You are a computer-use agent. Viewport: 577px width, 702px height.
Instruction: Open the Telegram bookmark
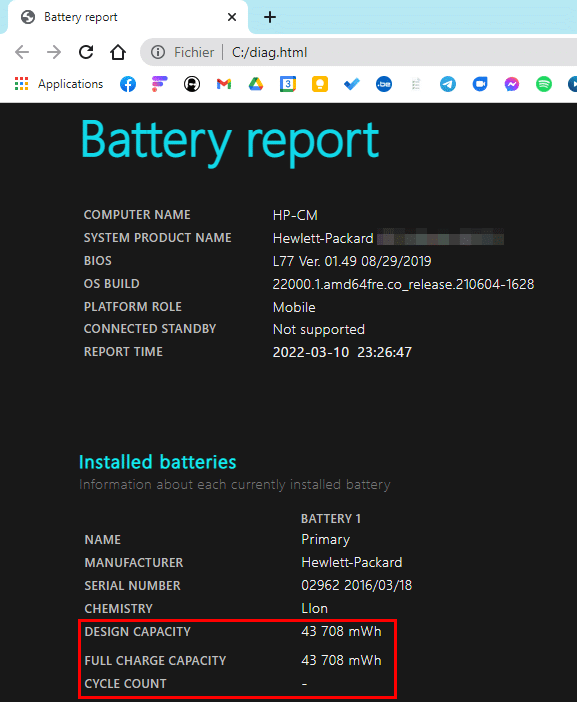point(448,84)
